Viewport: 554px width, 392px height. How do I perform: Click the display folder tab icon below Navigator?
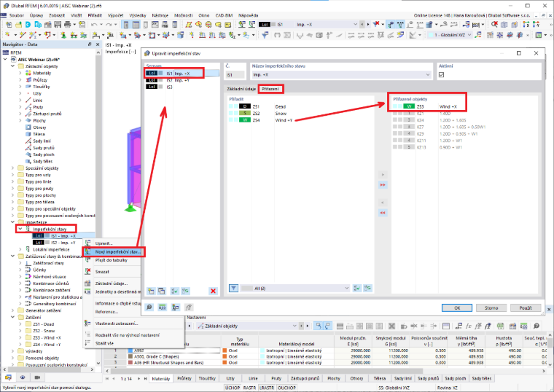[x=9, y=377]
